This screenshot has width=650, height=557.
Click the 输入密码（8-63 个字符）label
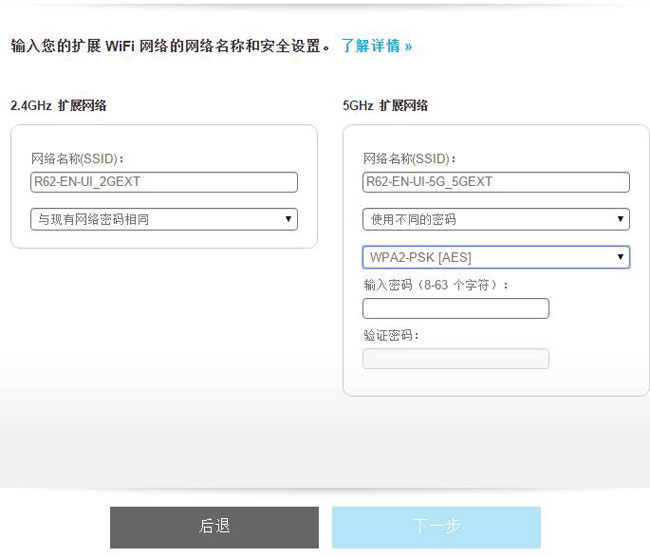click(x=436, y=285)
